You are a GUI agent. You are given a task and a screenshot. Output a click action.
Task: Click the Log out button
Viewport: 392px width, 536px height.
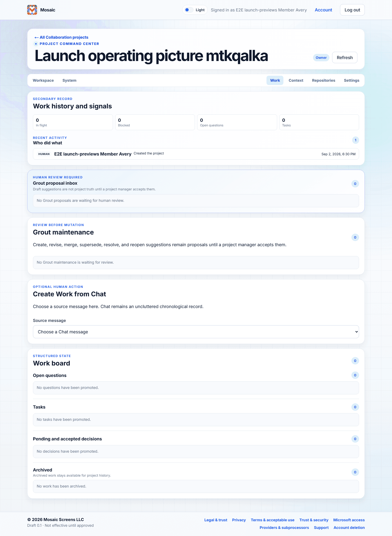(x=352, y=10)
